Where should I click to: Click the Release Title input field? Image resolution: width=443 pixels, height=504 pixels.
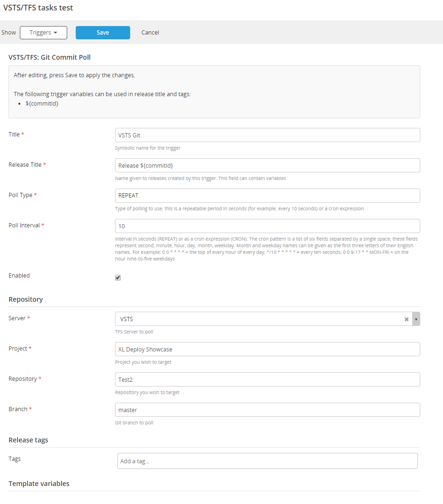[x=267, y=165]
